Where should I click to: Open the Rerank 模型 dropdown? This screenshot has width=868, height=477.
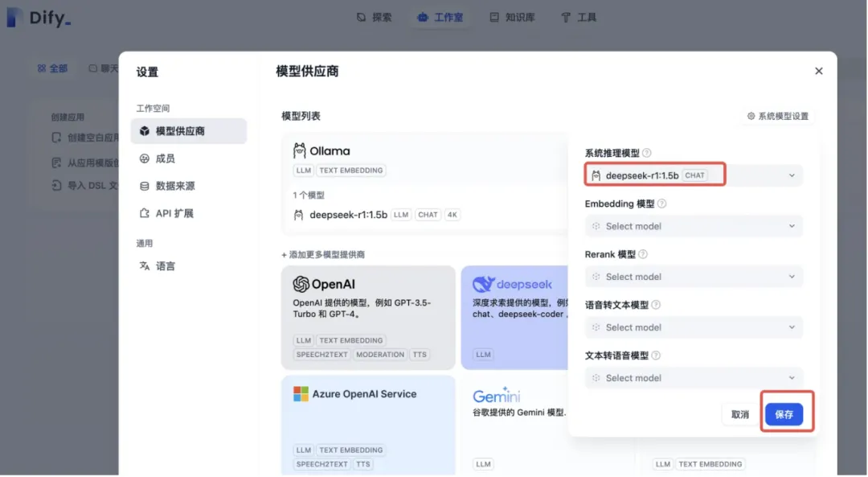(x=694, y=277)
